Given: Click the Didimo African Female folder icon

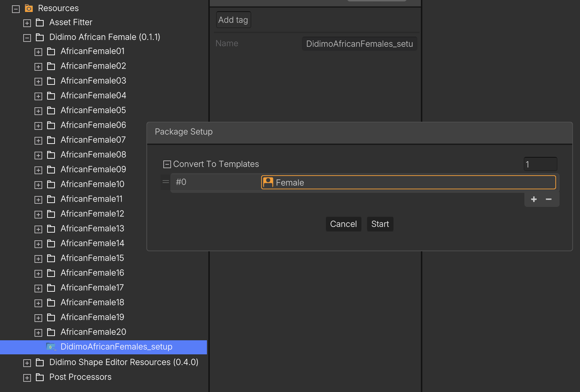Looking at the screenshot, I should coord(40,37).
